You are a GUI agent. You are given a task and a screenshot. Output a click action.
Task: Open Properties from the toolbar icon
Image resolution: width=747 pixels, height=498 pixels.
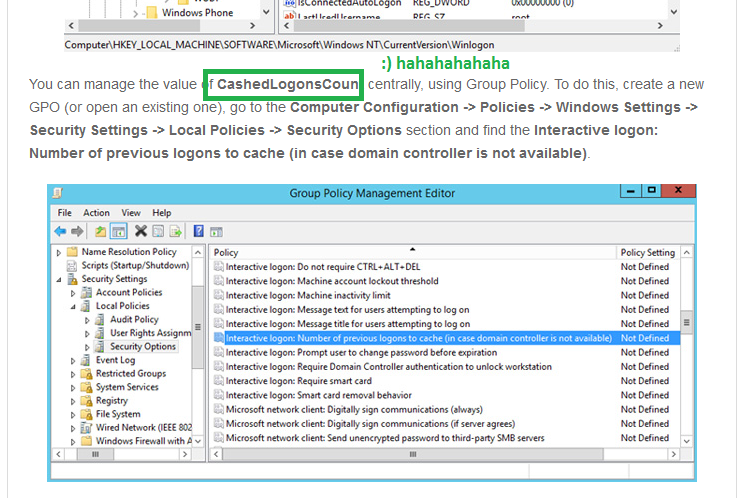[x=158, y=232]
